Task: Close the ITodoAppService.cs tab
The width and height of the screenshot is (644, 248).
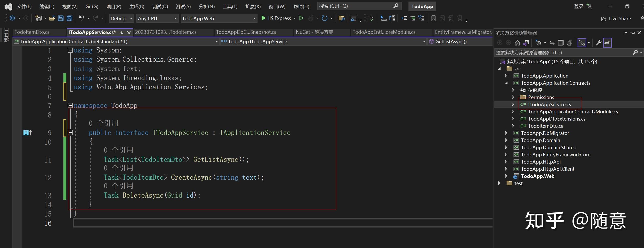Action: pyautogui.click(x=129, y=33)
